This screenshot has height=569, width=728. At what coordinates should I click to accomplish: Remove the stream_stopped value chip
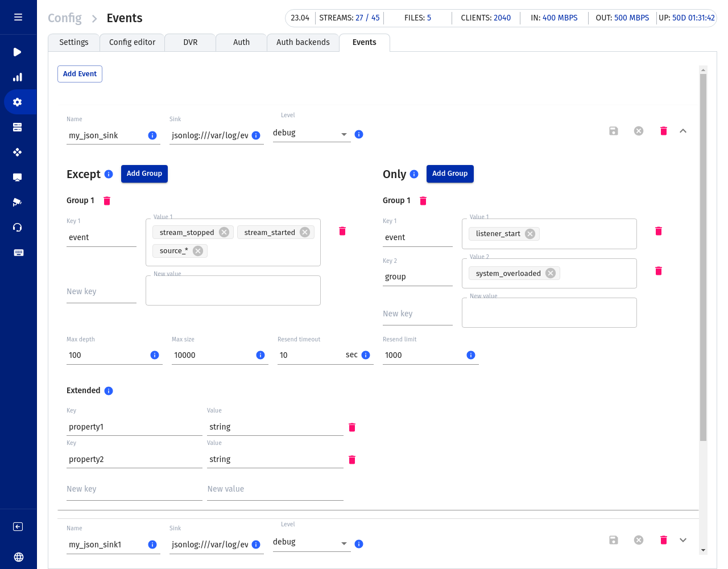click(x=224, y=232)
